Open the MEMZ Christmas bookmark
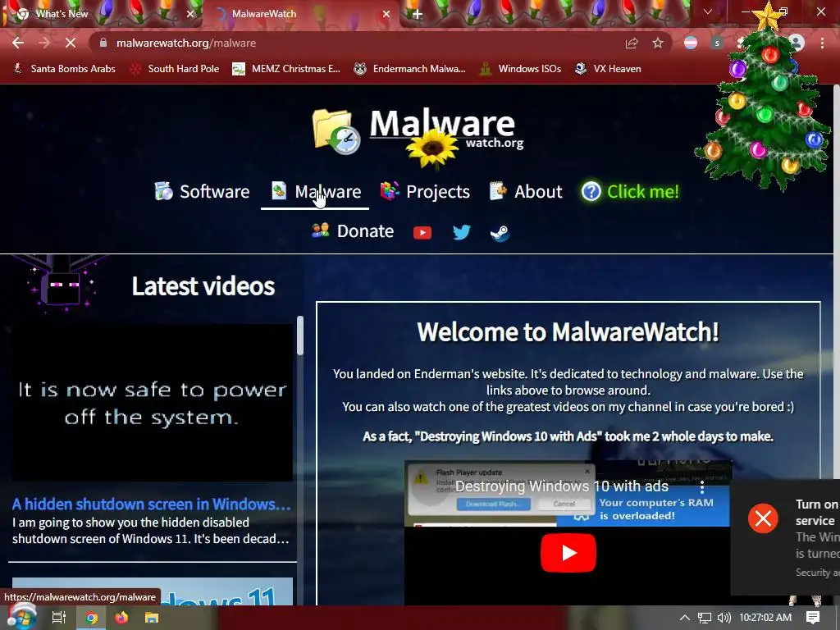Screen dimensions: 840x630 point(286,69)
